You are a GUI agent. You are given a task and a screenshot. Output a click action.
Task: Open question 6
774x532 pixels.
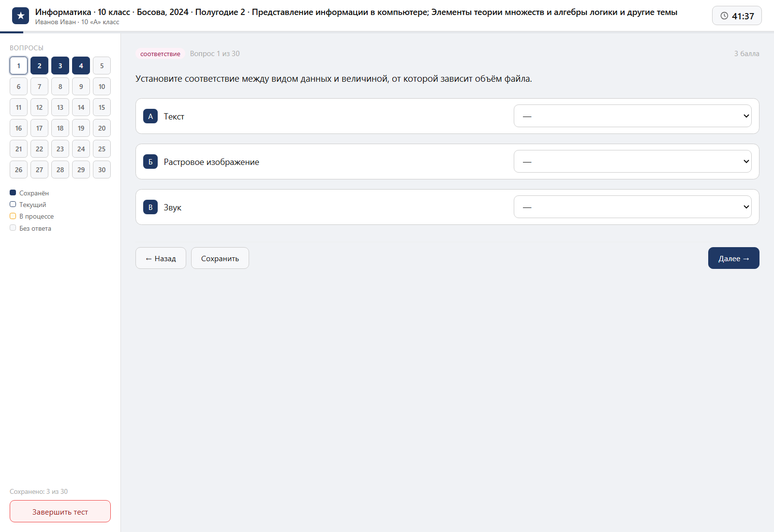click(18, 87)
